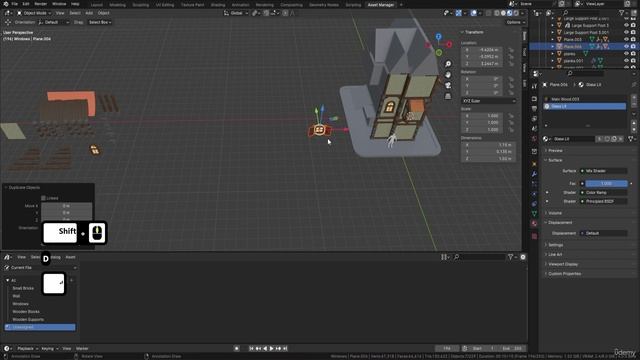
Task: Open the Current File asset library dropdown
Action: coord(40,268)
